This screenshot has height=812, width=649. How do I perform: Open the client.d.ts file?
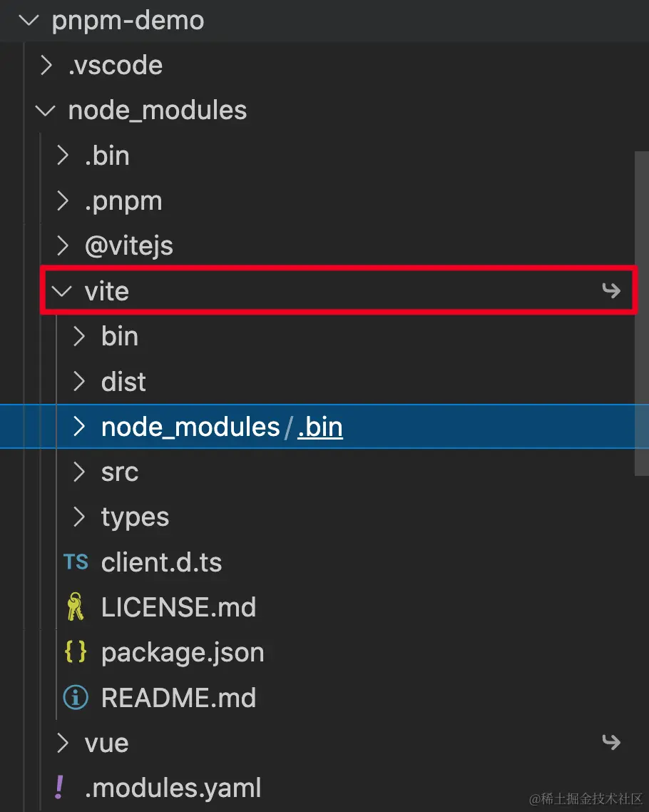coord(162,562)
